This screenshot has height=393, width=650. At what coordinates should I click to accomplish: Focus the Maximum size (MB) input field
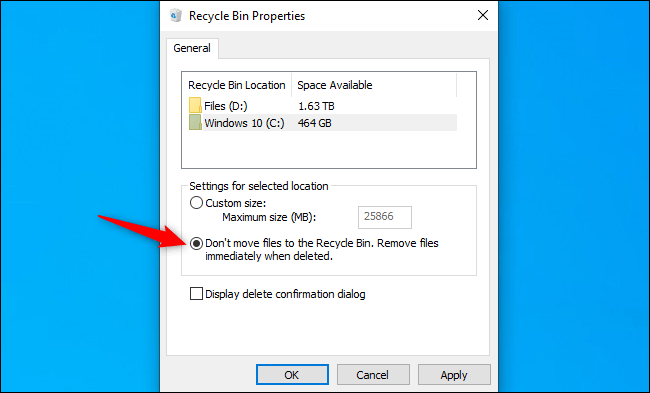coord(385,217)
